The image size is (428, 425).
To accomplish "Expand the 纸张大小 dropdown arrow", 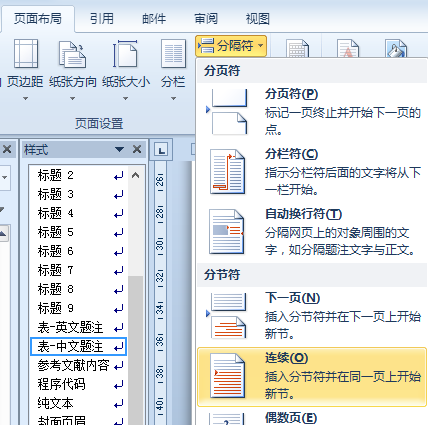I will [x=125, y=99].
